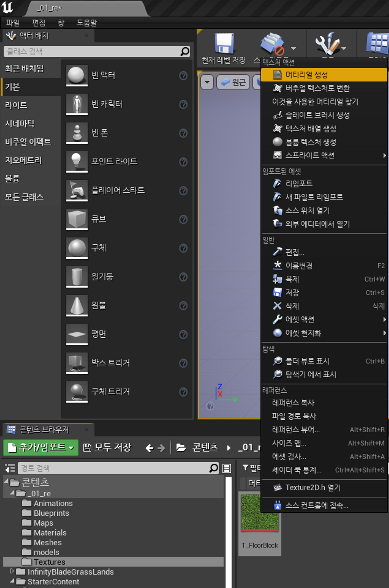Click the source control toolbar icon
This screenshot has width=389, height=588.
click(x=272, y=44)
